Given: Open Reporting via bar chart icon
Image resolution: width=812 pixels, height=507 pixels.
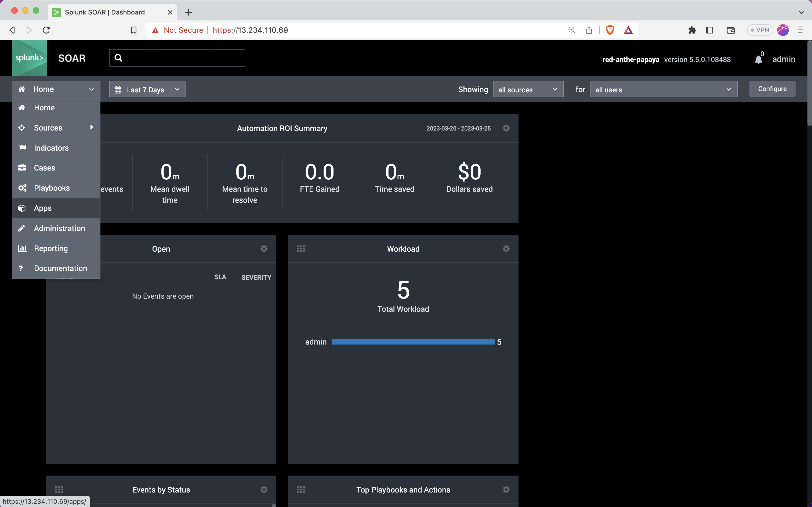Looking at the screenshot, I should (x=22, y=248).
